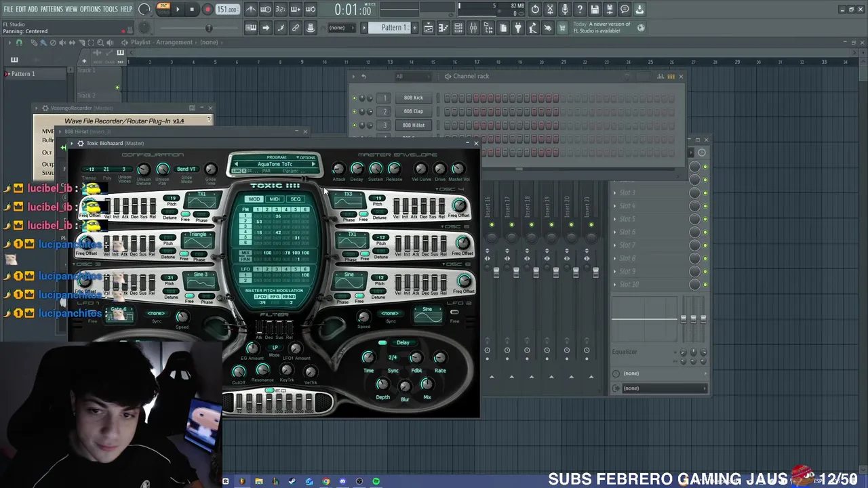Image resolution: width=868 pixels, height=488 pixels.
Task: Switch PAT/SONG playback mode
Action: tap(163, 9)
